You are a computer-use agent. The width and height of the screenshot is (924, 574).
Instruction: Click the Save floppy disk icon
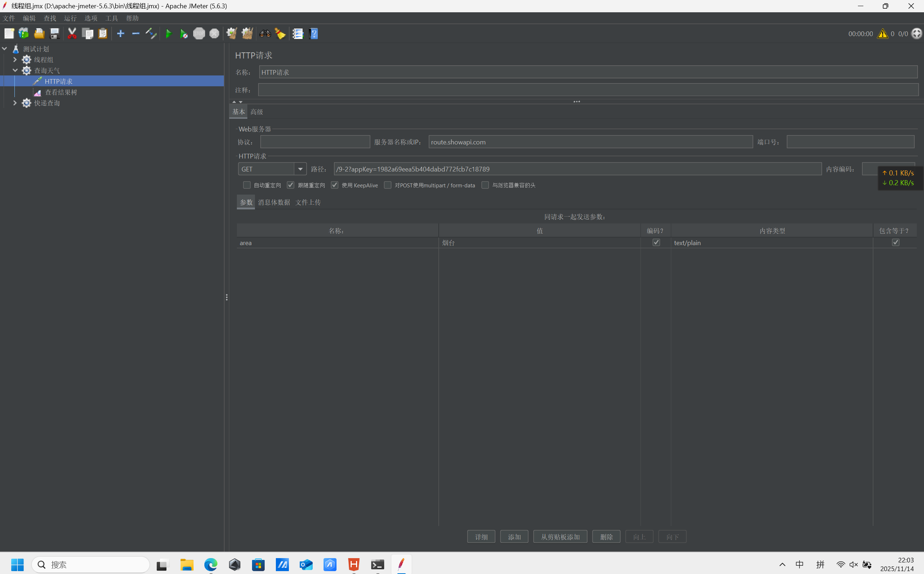[x=55, y=34]
